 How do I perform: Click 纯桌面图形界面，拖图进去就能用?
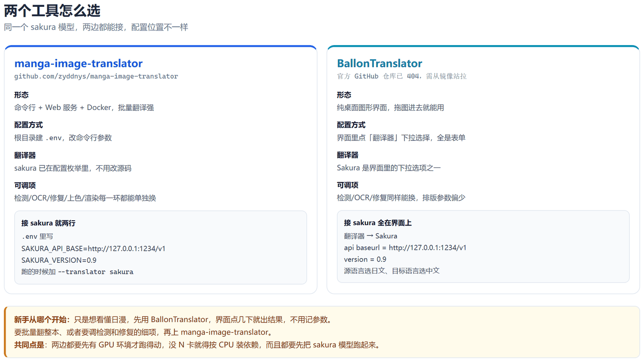[x=390, y=107]
